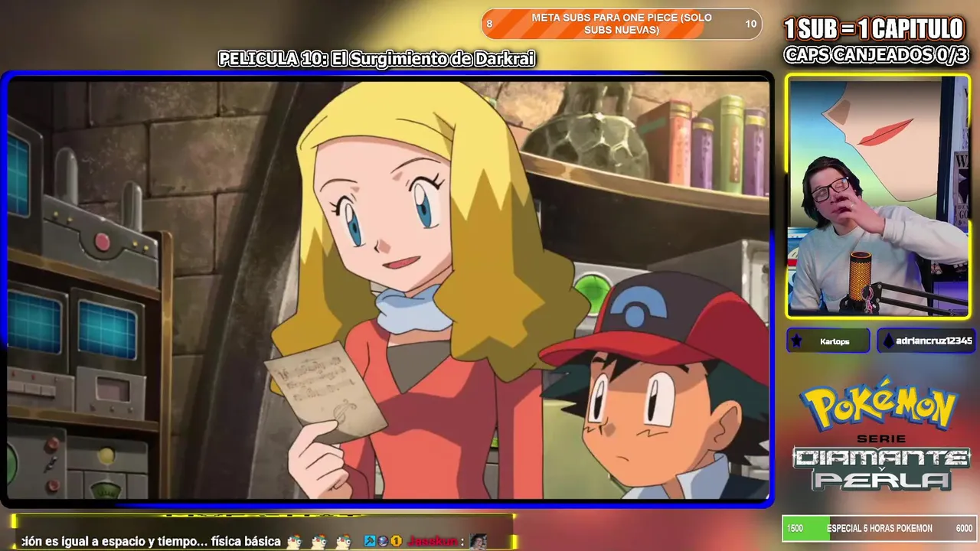Click the 'CAPS CANJEADOS 0/3' counter
Image resolution: width=980 pixels, height=551 pixels.
pyautogui.click(x=877, y=55)
